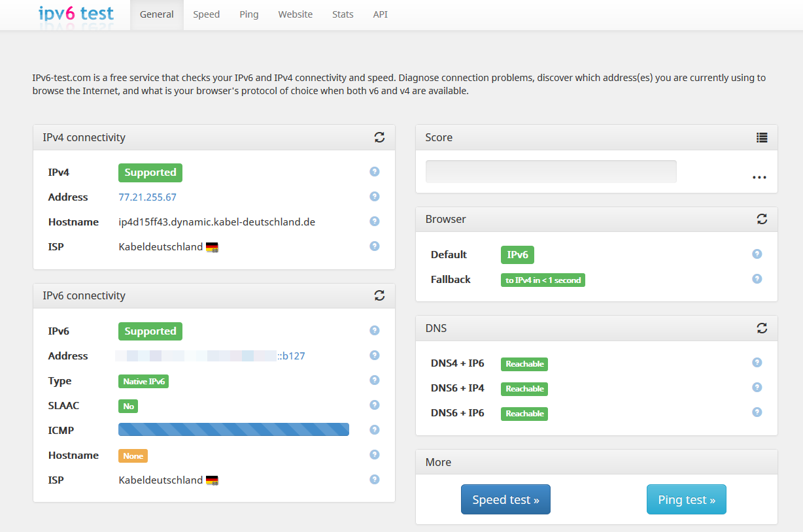Screen dimensions: 803x532
Task: Click the ipv6 test logo
Action: tap(76, 14)
